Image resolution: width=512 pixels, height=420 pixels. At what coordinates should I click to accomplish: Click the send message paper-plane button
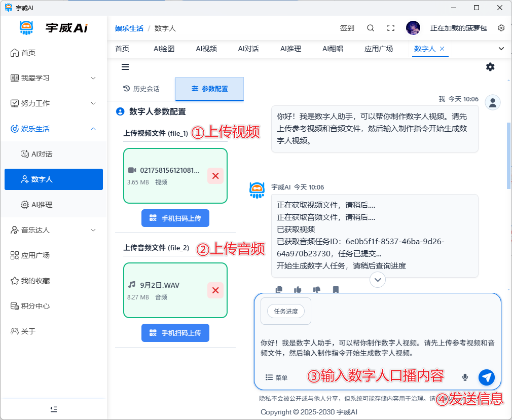(x=486, y=377)
